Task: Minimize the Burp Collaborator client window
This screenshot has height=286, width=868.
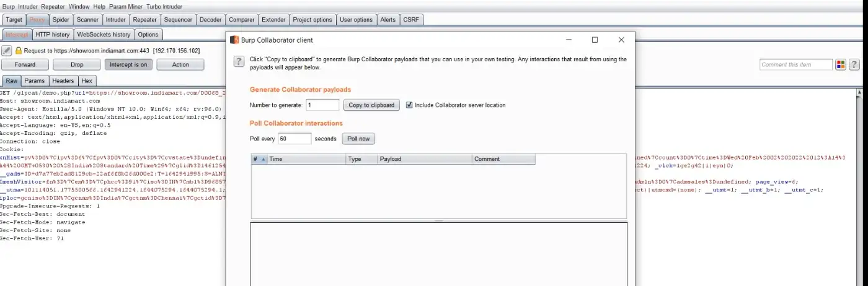Action: coord(569,40)
